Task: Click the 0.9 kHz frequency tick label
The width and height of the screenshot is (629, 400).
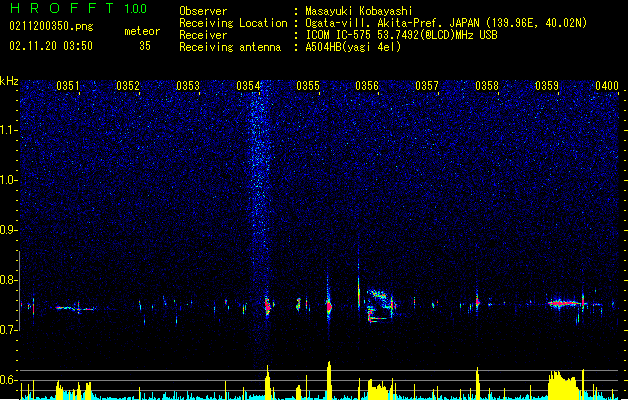Action: tap(9, 230)
